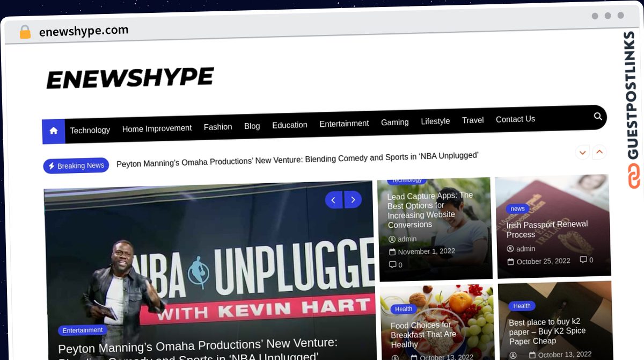Image resolution: width=644 pixels, height=360 pixels.
Task: Click the October 25, 2022 date
Action: tap(543, 261)
